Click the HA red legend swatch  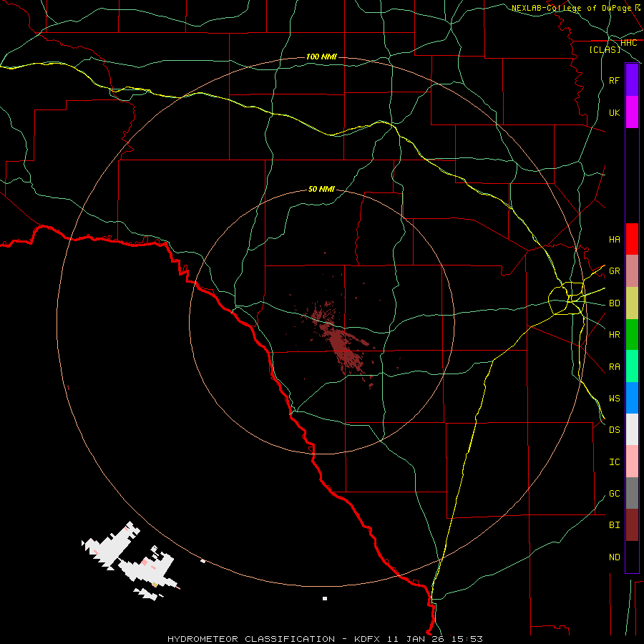(632, 239)
